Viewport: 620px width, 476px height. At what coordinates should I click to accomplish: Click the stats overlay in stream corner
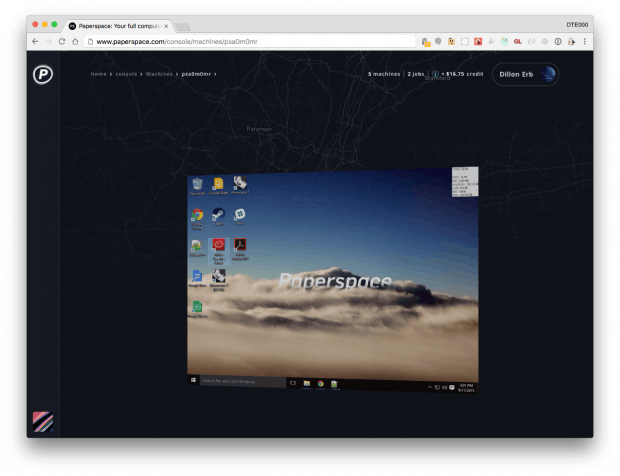pyautogui.click(x=465, y=182)
